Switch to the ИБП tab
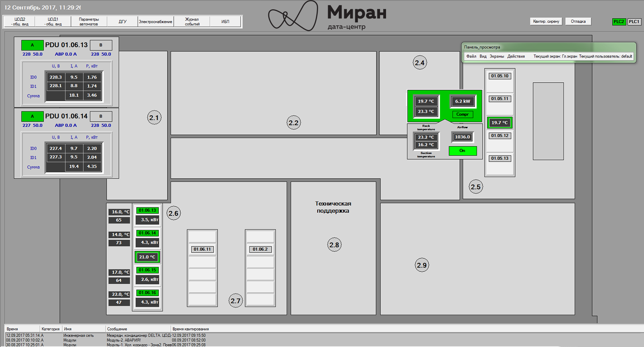Screen dimensions: 644x347 coord(225,21)
